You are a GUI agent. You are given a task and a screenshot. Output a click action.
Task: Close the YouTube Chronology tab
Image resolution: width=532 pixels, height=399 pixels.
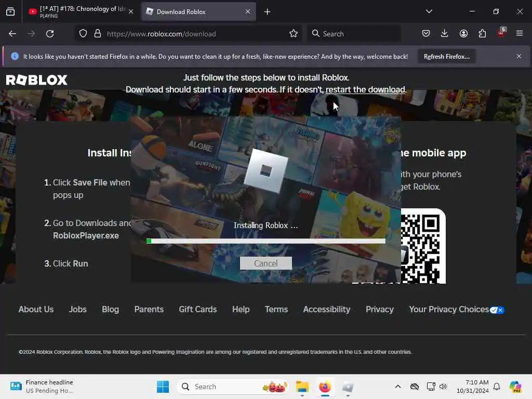tap(131, 11)
